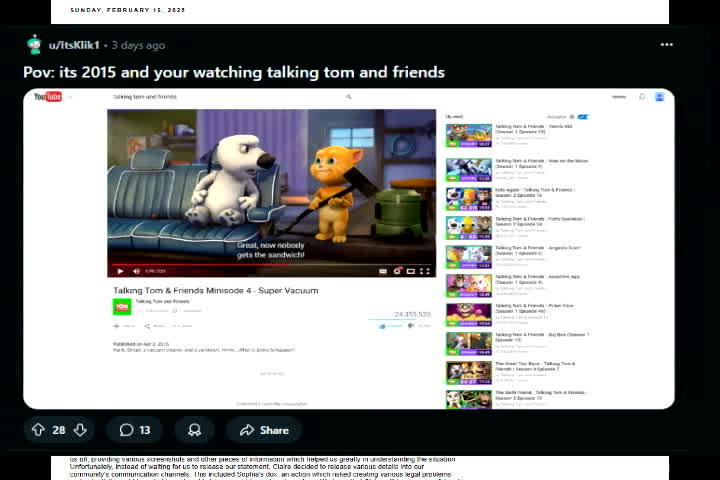Toggle video subtitles CC icon
Screen dimensions: 720x480
click(x=382, y=271)
